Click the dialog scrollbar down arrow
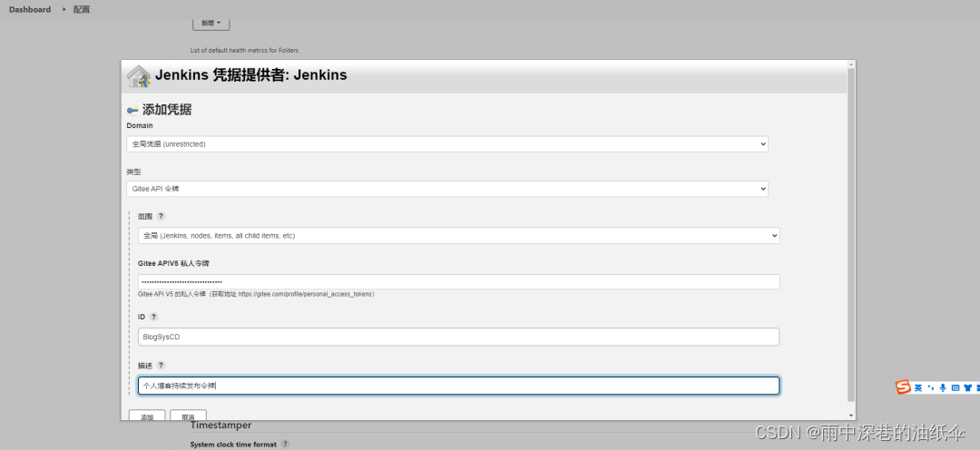Image resolution: width=980 pixels, height=450 pixels. click(850, 416)
